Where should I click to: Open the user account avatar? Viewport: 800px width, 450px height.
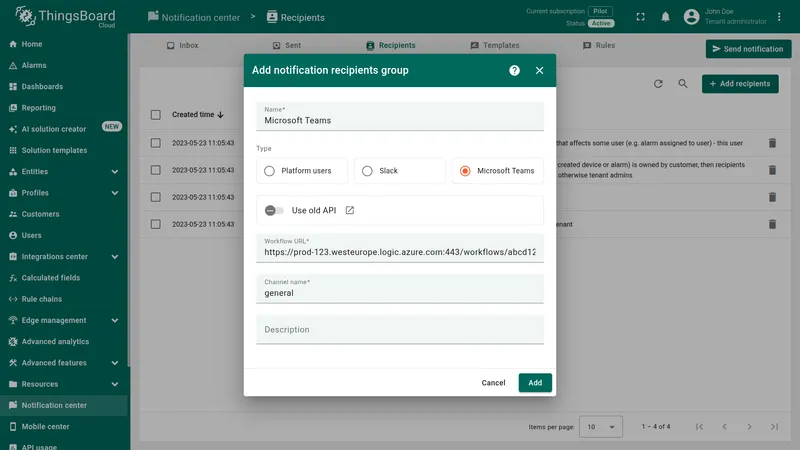pos(691,17)
